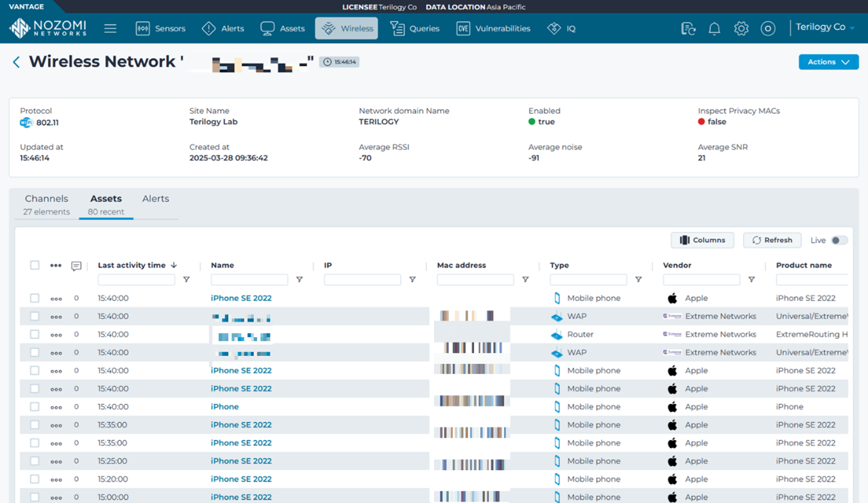The height and width of the screenshot is (503, 868).
Task: Click the filter icon for Last activity time
Action: pos(187,280)
